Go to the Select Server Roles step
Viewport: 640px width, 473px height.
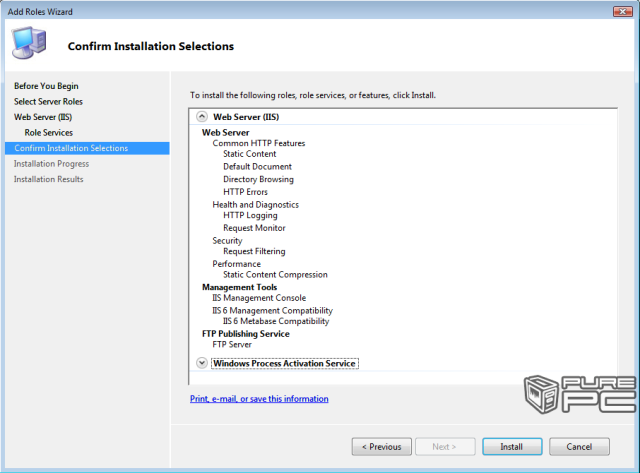48,102
